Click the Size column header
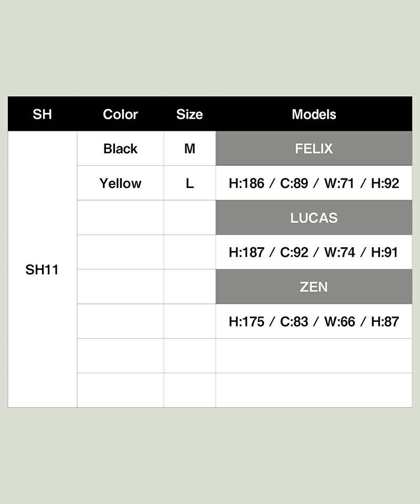 (x=190, y=114)
